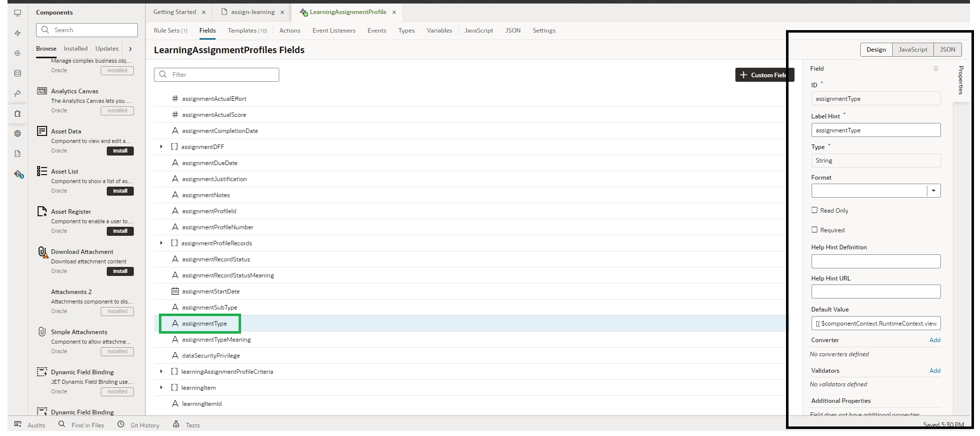Open the Layouts icon in left rail
Image resolution: width=980 pixels, height=436 pixels.
point(18,93)
